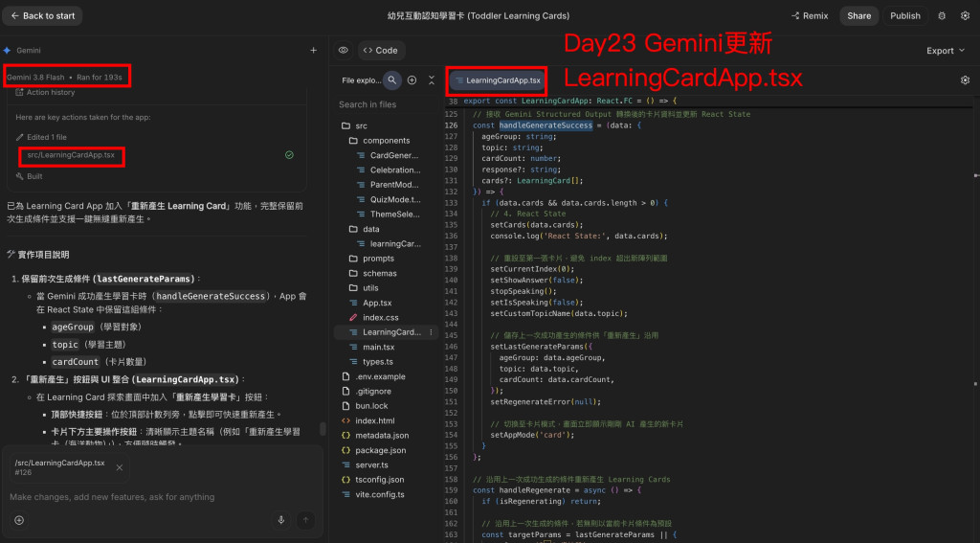Image resolution: width=980 pixels, height=543 pixels.
Task: Open vite.config.ts file
Action: [373, 494]
